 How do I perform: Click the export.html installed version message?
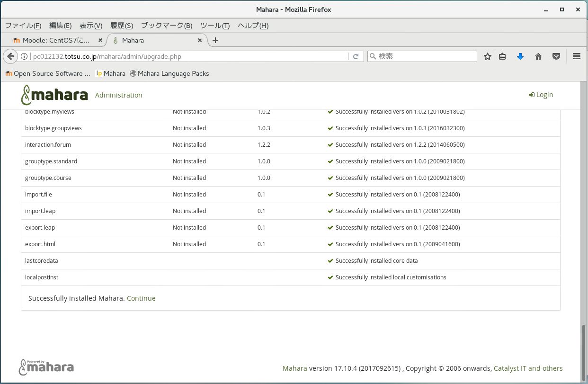pyautogui.click(x=398, y=244)
